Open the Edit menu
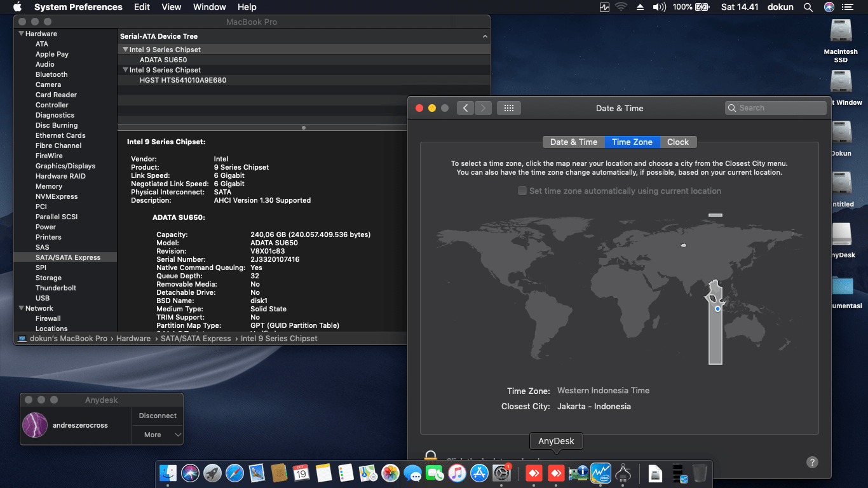The width and height of the screenshot is (868, 488). (142, 7)
